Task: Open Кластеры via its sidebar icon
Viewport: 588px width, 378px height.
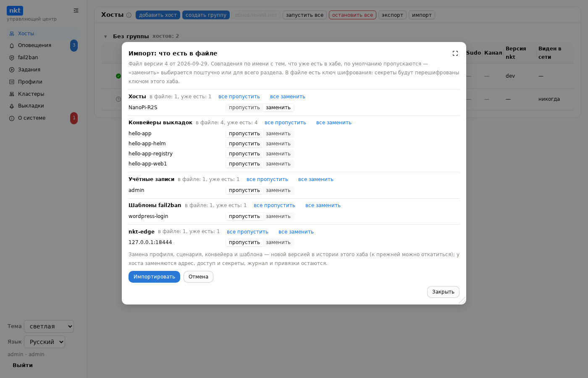Action: tap(12, 94)
